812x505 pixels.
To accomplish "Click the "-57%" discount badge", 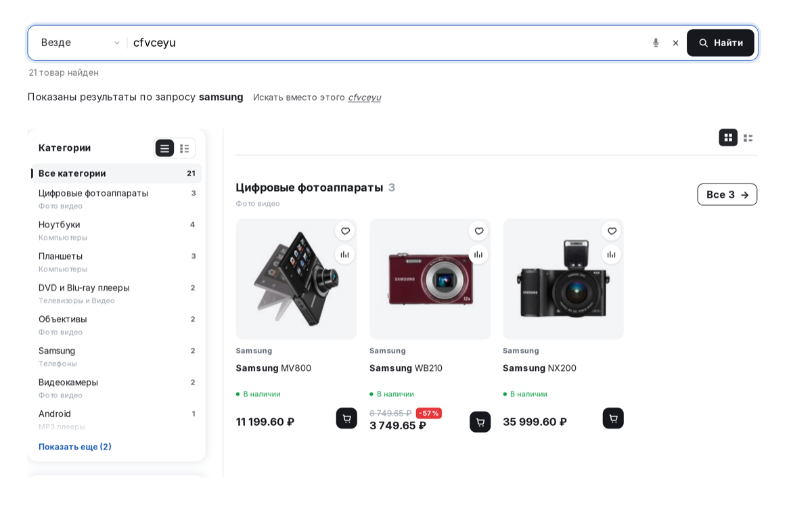I will [428, 413].
